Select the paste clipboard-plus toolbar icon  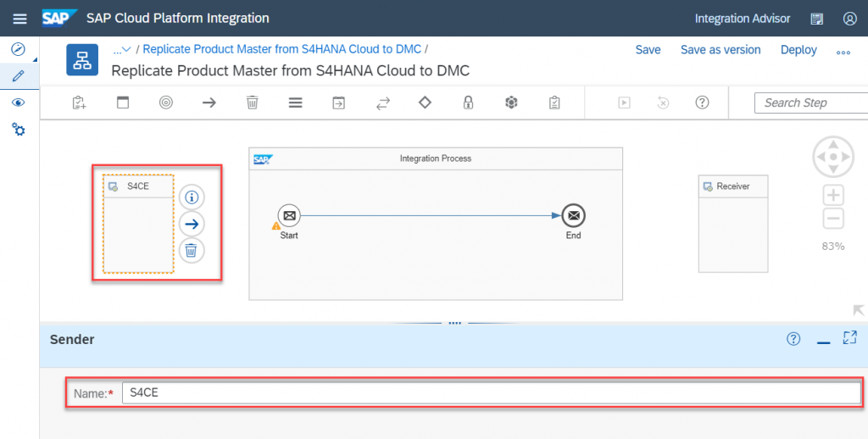point(79,103)
